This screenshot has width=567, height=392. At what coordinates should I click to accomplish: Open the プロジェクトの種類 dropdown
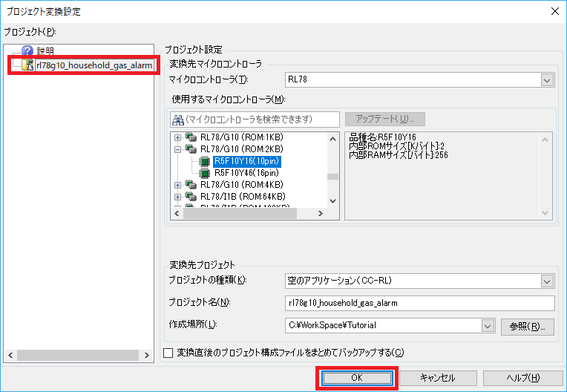click(547, 281)
